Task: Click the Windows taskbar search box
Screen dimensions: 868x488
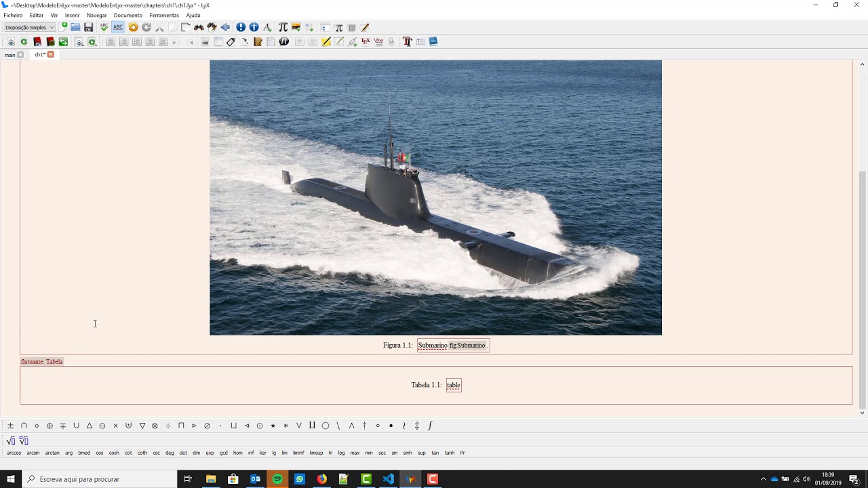Action: [100, 479]
